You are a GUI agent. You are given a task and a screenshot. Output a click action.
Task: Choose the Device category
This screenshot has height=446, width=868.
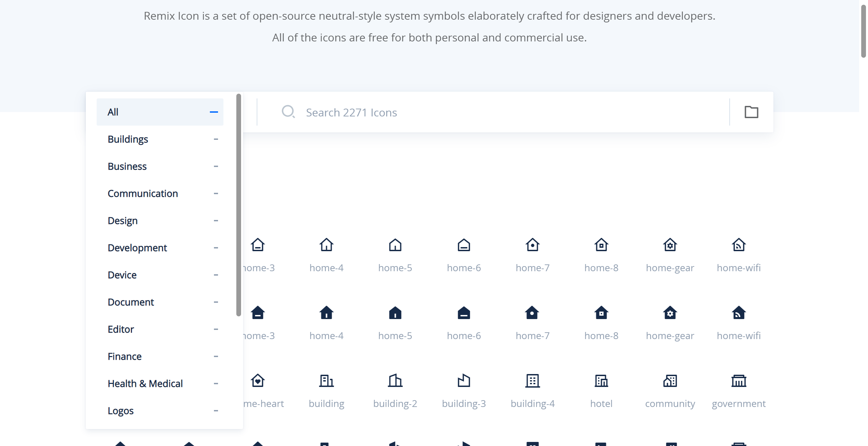[x=160, y=275]
